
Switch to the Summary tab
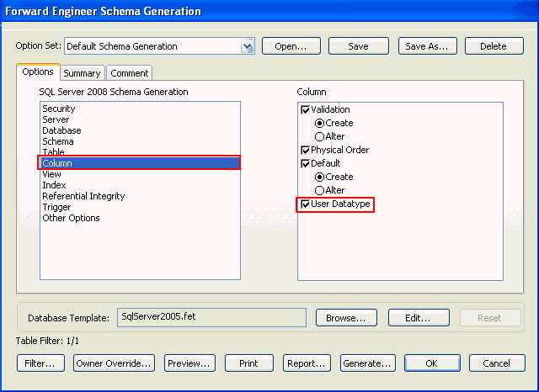(82, 73)
